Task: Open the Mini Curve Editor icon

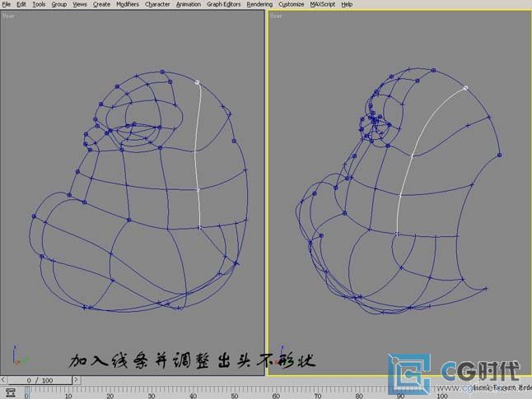Action: tap(11, 392)
